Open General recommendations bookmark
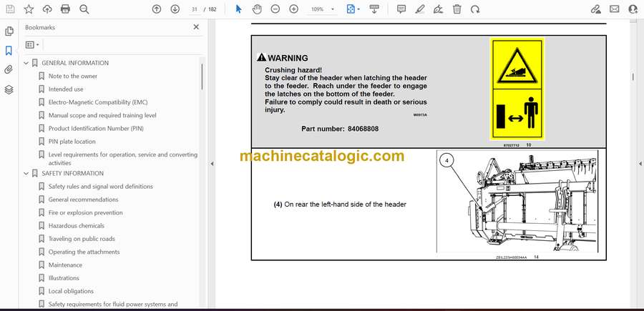This screenshot has height=311, width=644. [x=84, y=199]
